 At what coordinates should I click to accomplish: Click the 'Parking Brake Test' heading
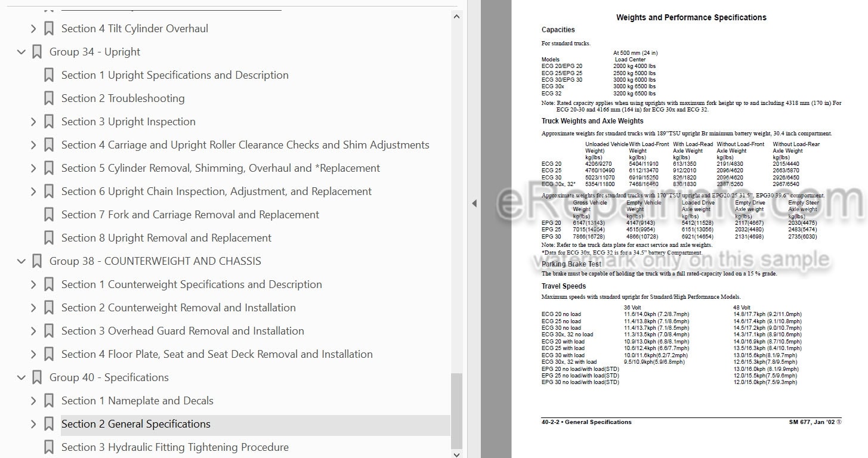(571, 264)
